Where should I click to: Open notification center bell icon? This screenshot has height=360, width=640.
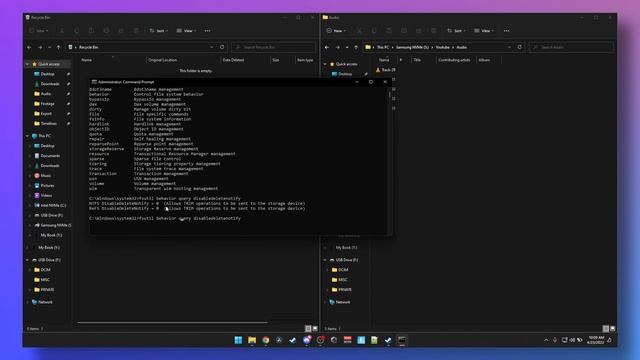tap(609, 340)
